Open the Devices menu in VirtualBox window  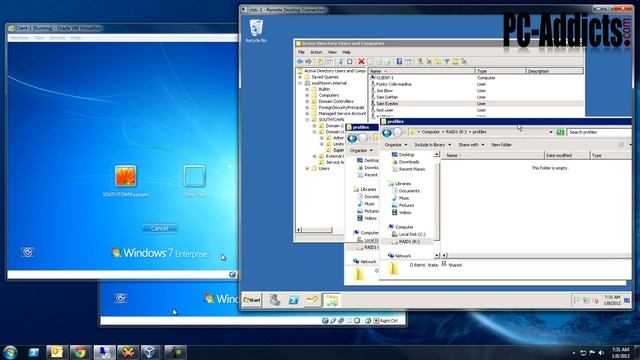[x=58, y=38]
